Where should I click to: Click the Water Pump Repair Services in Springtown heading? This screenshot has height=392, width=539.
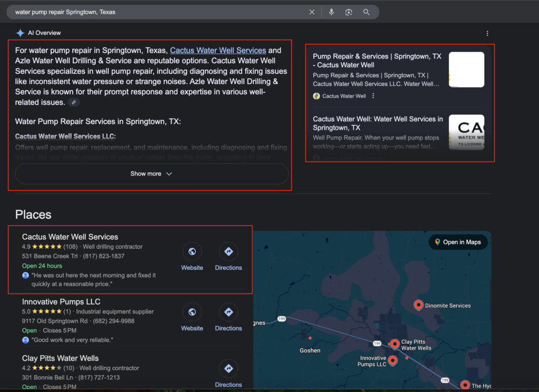coord(98,121)
